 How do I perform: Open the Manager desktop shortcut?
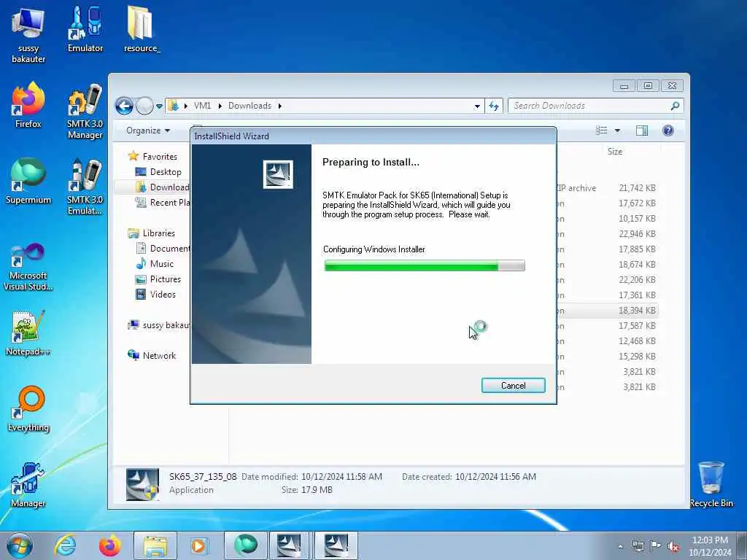pos(28,485)
